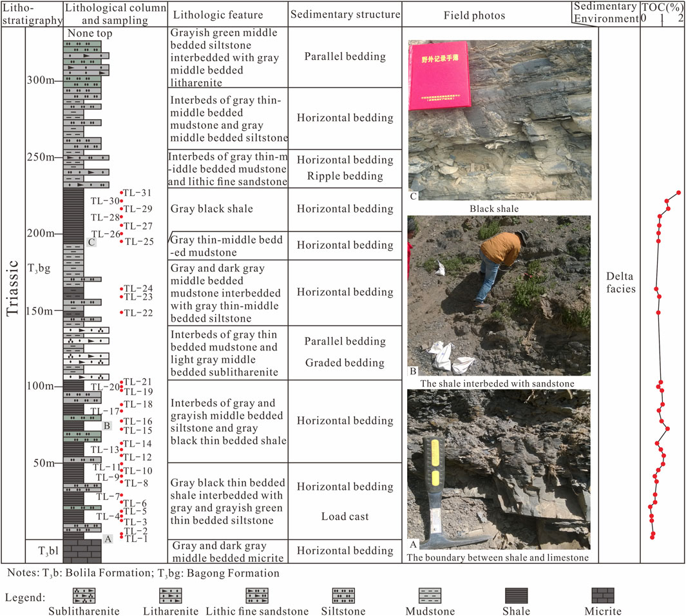The width and height of the screenshot is (686, 616).
Task: Click the Mudstone legend pattern icon
Action: tap(430, 595)
